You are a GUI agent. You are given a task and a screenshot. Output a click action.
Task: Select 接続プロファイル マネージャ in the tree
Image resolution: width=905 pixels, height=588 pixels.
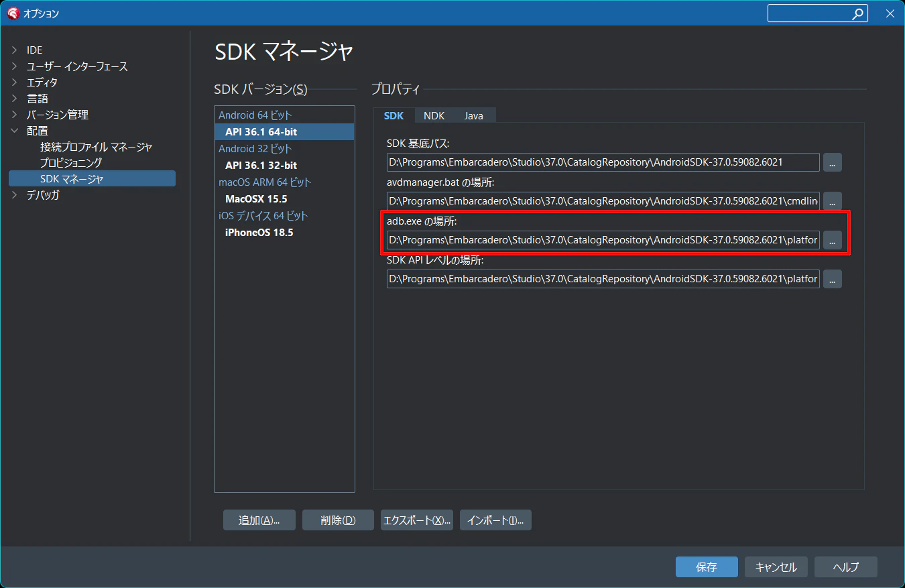pos(96,147)
